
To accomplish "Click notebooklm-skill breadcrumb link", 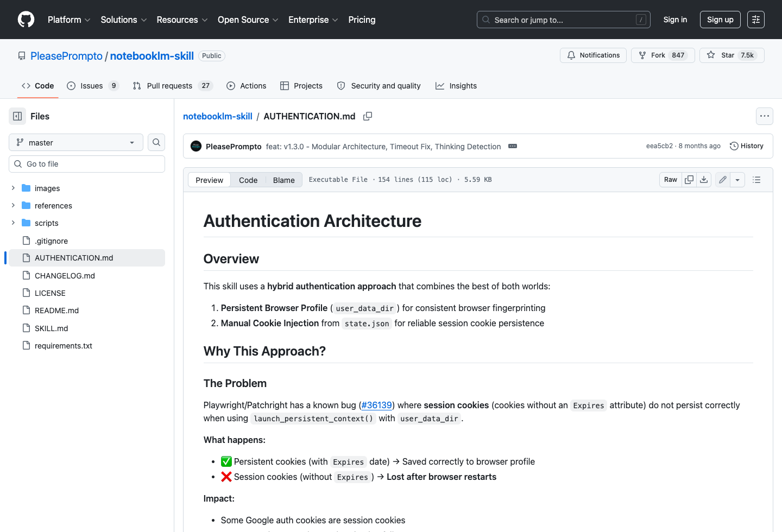I will [218, 116].
